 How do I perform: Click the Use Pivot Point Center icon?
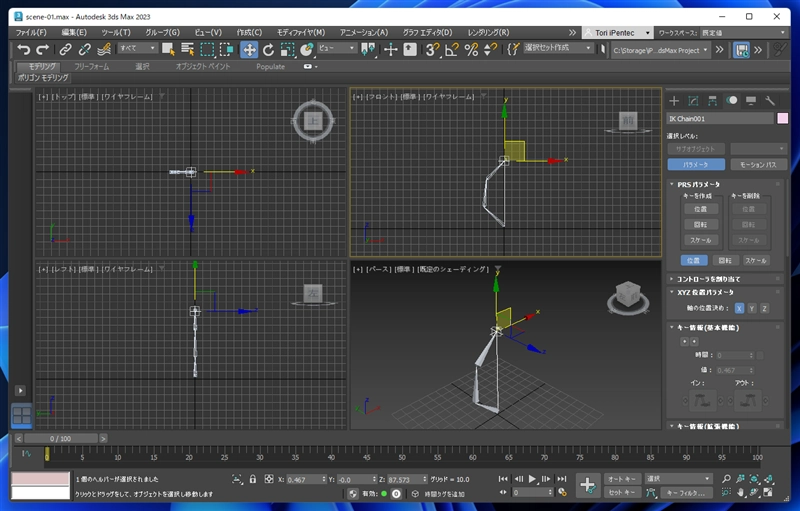coord(368,49)
